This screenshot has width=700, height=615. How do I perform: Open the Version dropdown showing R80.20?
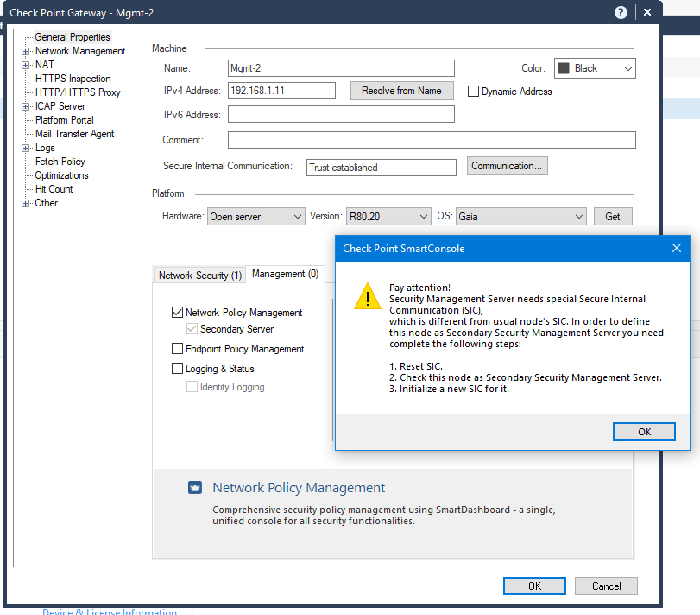click(x=388, y=217)
